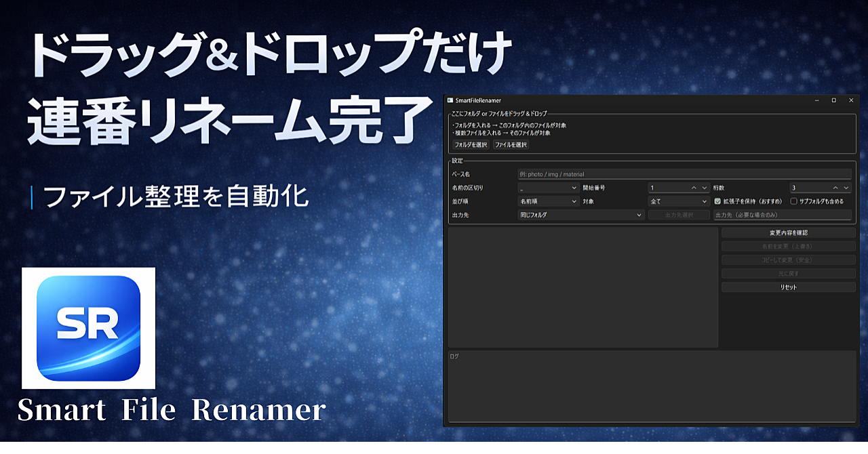Click the ファイルを選択 button
The width and height of the screenshot is (868, 454).
[x=511, y=144]
